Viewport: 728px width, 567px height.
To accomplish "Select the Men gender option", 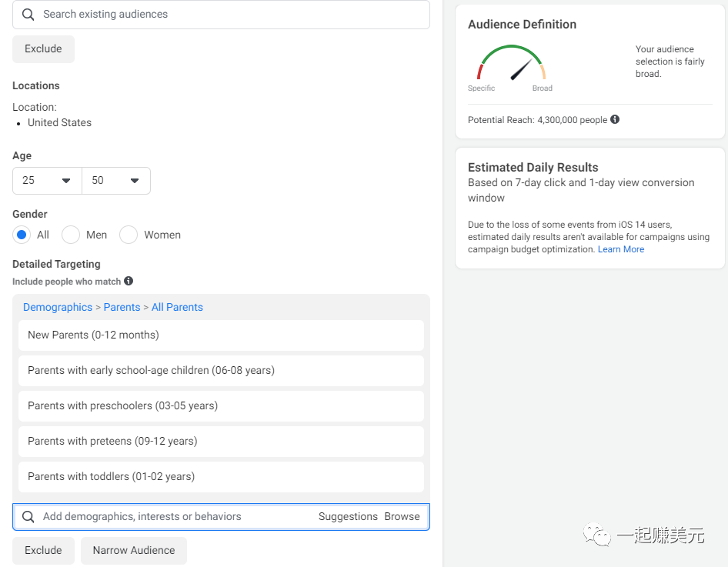I will [71, 235].
